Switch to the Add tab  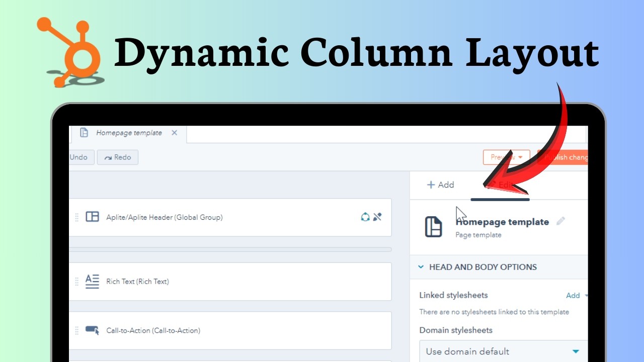tap(440, 185)
